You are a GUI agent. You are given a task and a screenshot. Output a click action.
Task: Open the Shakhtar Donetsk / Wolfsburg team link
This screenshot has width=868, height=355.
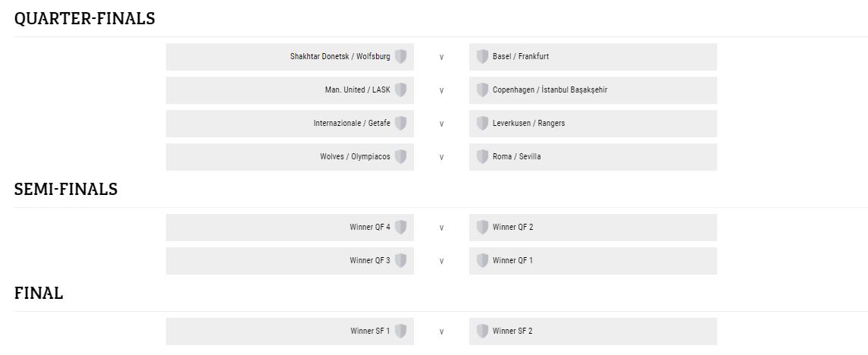(340, 56)
